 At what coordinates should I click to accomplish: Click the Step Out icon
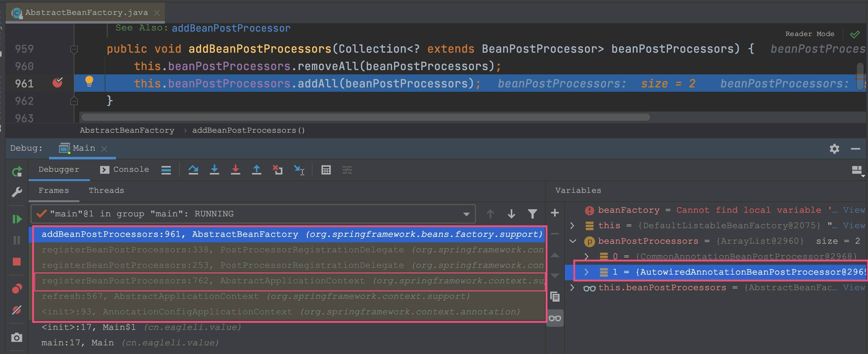point(257,170)
